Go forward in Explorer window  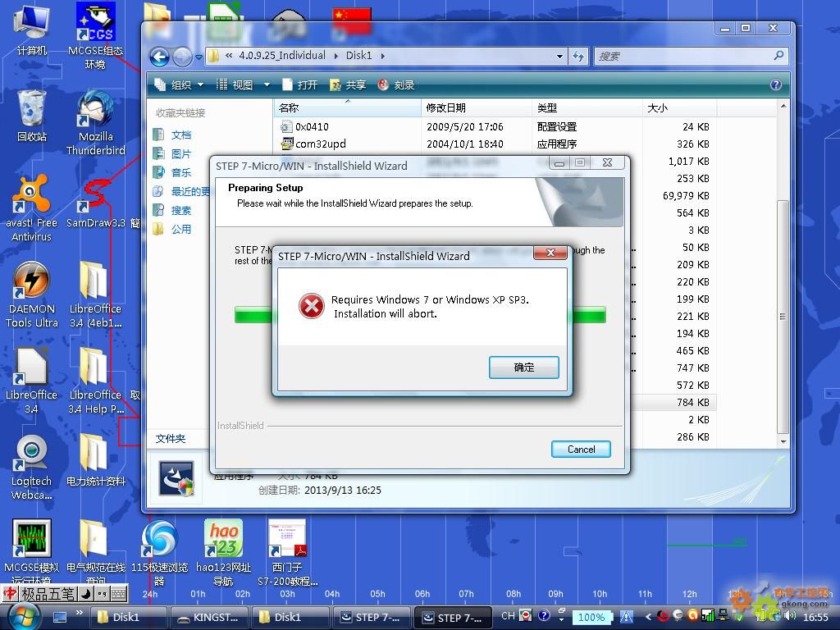point(182,57)
